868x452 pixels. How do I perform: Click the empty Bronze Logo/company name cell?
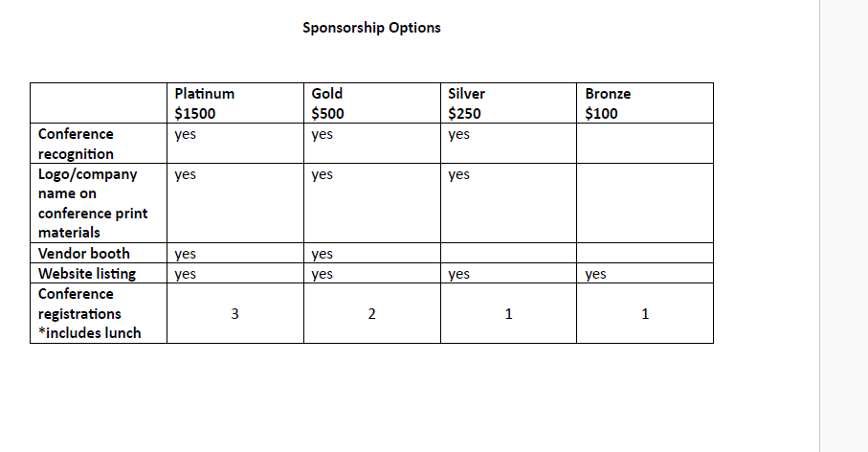pos(645,203)
